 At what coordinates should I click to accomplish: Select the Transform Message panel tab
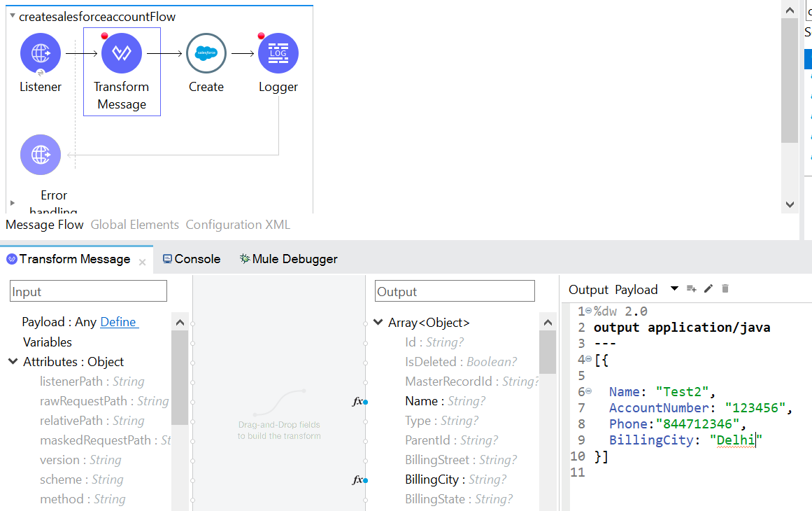(x=75, y=259)
